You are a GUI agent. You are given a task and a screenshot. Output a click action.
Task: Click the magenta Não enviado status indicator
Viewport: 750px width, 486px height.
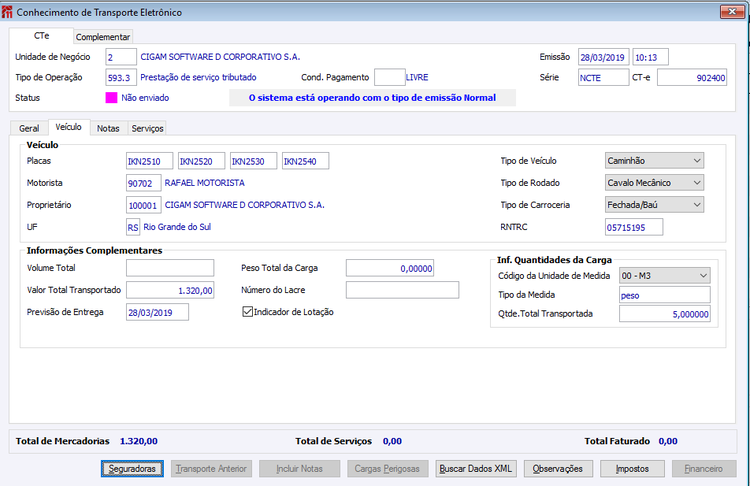111,98
